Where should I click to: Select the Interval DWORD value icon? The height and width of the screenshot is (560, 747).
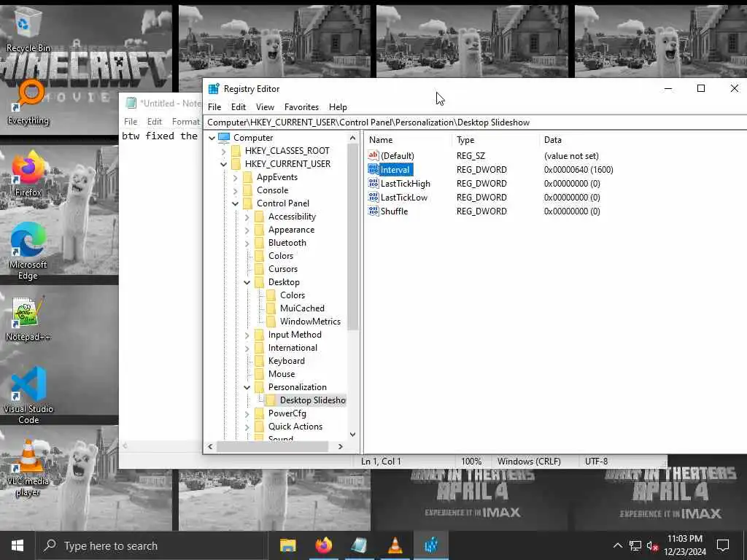373,169
